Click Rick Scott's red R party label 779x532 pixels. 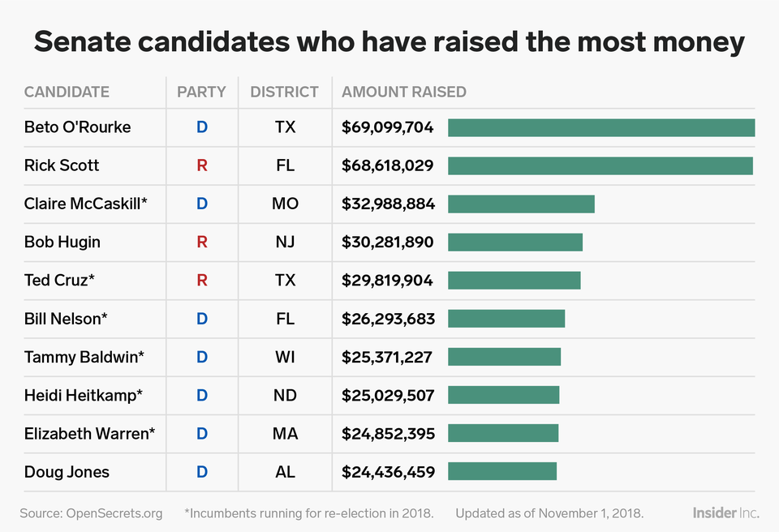[x=202, y=165]
